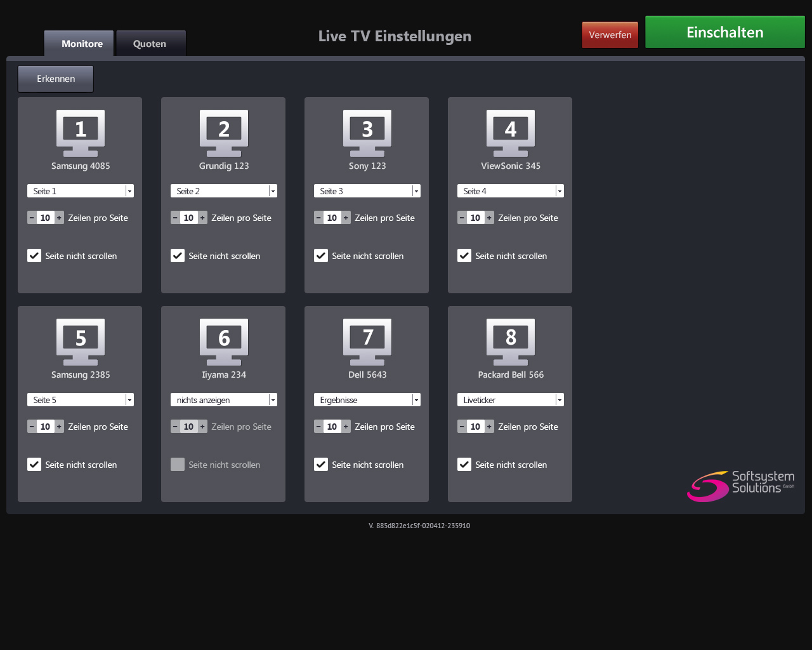812x650 pixels.
Task: Open the 'Seite 1' dropdown for Samsung 4085
Action: pos(81,191)
